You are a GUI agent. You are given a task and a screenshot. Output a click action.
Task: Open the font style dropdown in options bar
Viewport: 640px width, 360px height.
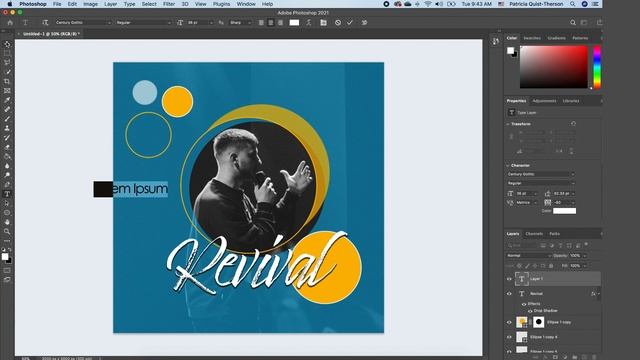coord(143,22)
